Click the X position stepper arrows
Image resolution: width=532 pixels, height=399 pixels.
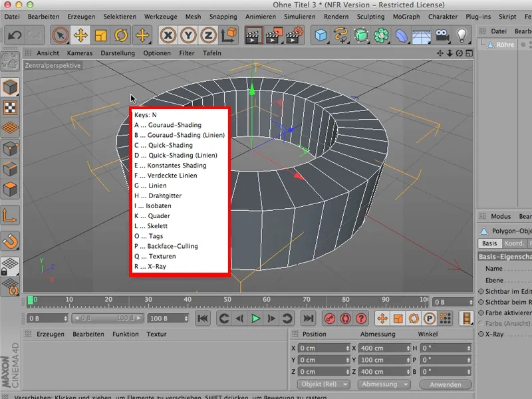tap(347, 348)
